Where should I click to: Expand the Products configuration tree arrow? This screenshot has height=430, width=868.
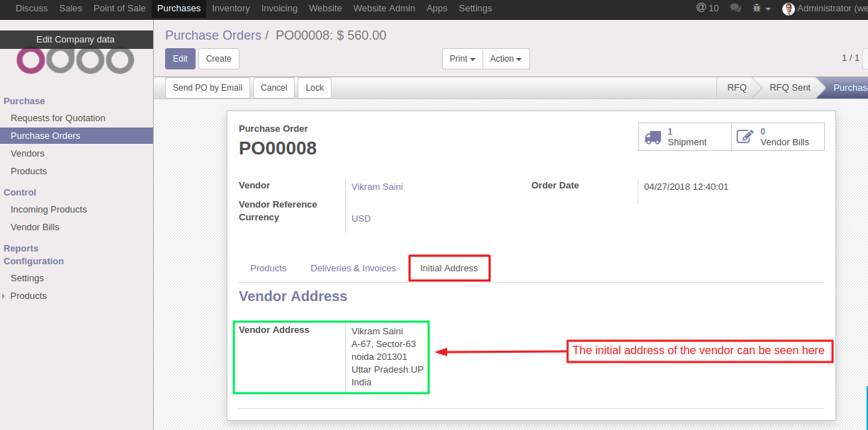click(4, 296)
